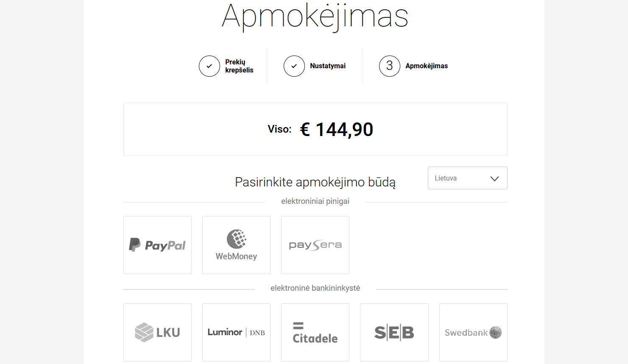Select PayPal payment method
The height and width of the screenshot is (364, 628).
tap(157, 245)
